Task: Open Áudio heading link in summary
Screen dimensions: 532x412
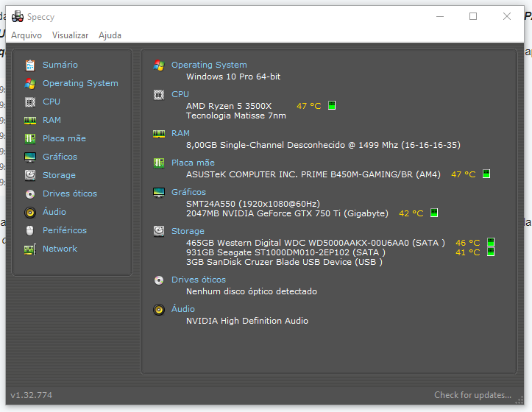Action: [183, 309]
